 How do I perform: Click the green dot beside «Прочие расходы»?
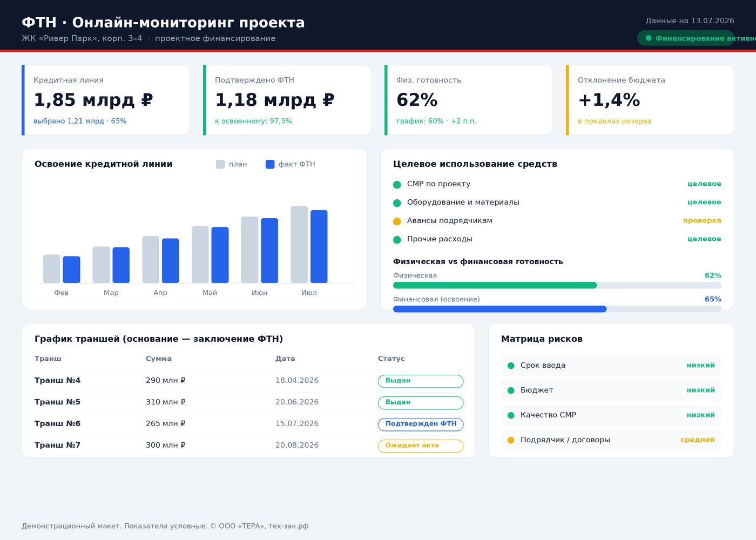(x=397, y=240)
